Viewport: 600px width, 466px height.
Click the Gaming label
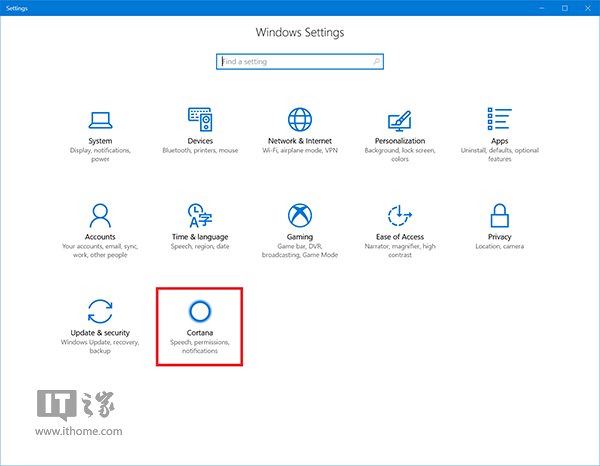pyautogui.click(x=300, y=237)
